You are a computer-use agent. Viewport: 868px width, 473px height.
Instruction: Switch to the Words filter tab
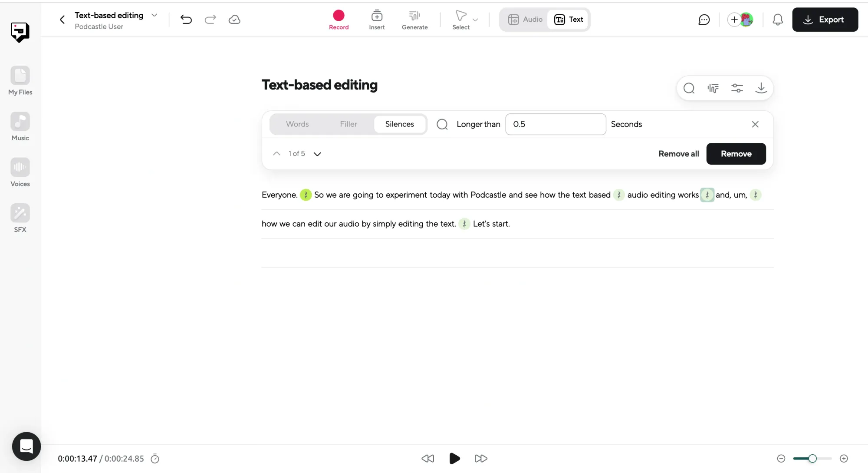(x=297, y=124)
